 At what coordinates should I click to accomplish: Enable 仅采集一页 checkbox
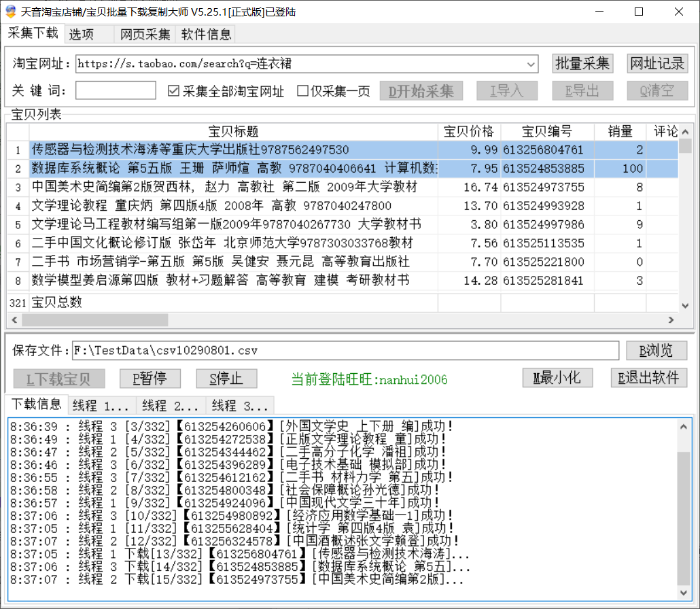click(x=303, y=91)
